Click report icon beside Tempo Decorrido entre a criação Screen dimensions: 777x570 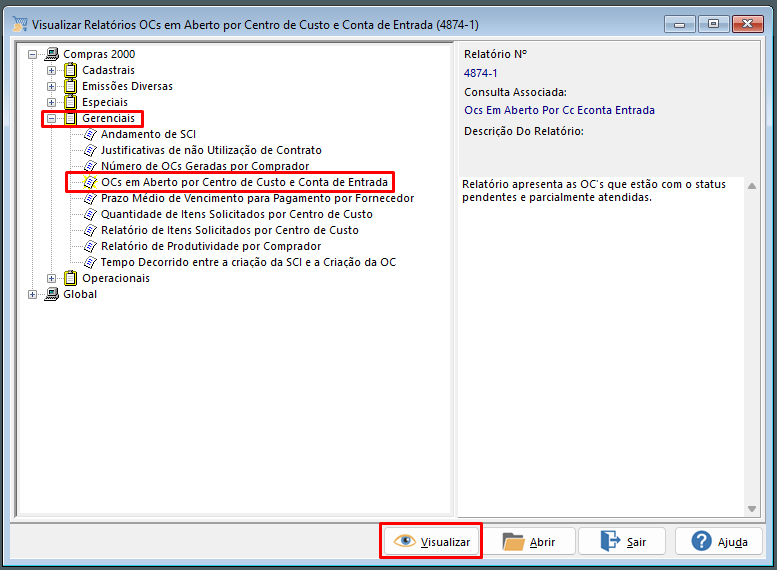pos(90,262)
